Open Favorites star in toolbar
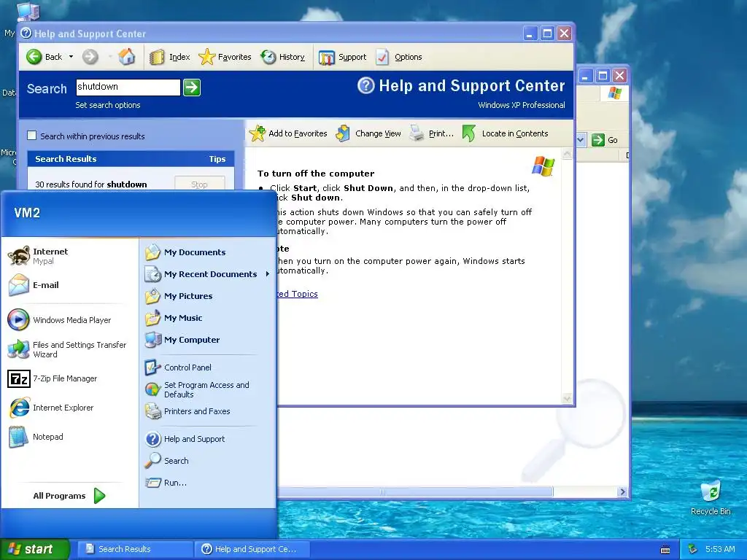Viewport: 747px width, 560px height. (x=225, y=57)
